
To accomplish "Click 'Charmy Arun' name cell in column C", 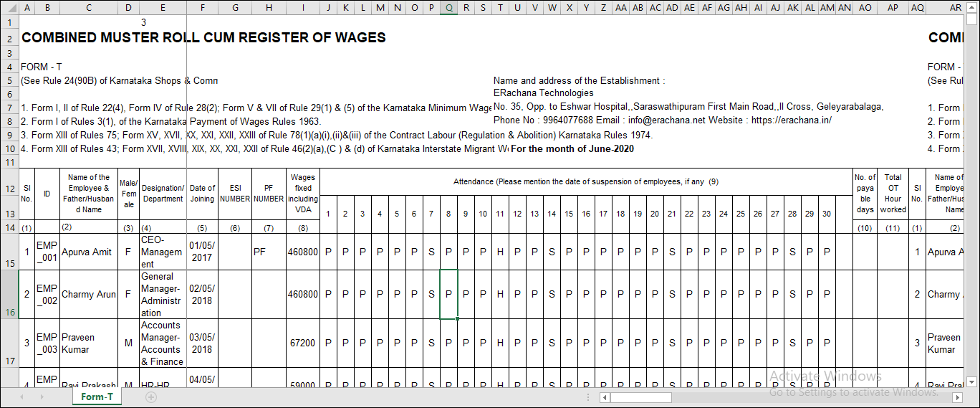I will [x=89, y=294].
